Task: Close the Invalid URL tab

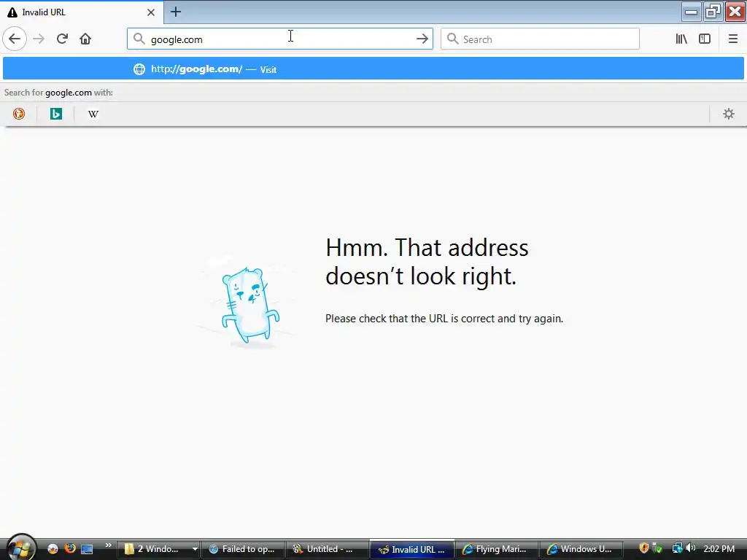Action: (150, 12)
